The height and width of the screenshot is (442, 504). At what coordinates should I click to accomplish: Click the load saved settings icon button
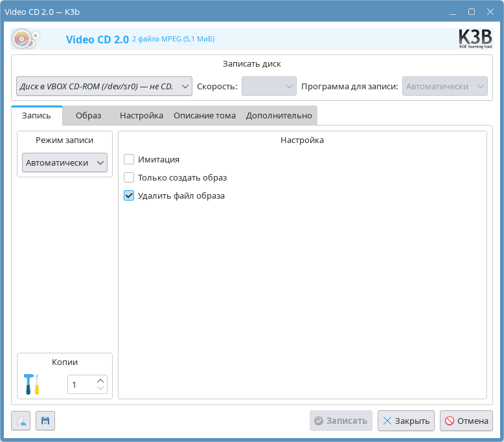pos(21,421)
